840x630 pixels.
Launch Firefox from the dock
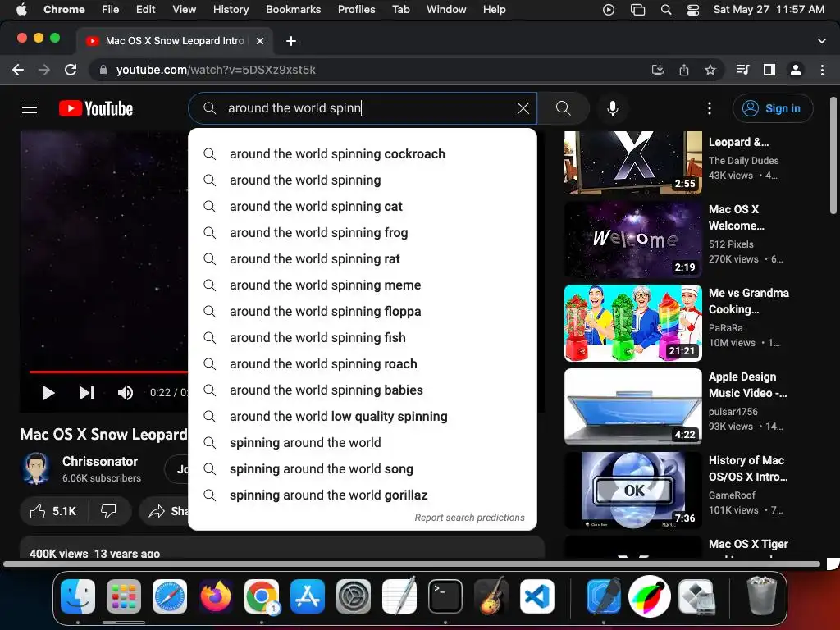(x=216, y=596)
